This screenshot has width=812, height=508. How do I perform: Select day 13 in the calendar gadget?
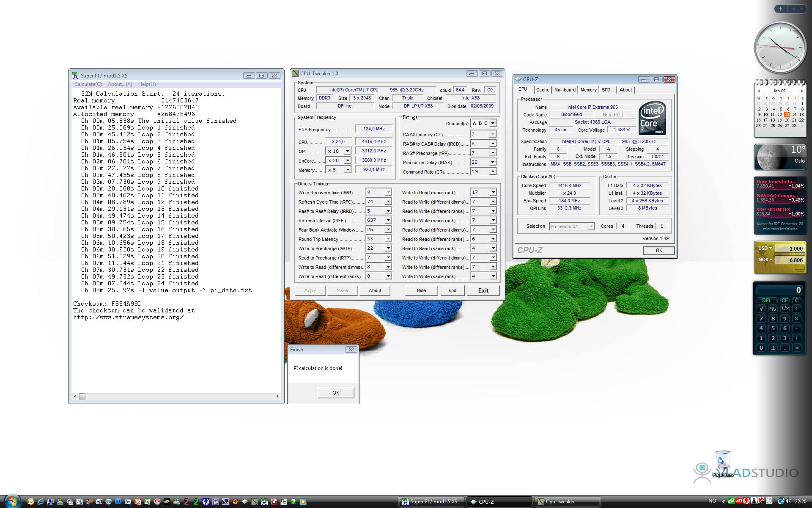coord(787,114)
